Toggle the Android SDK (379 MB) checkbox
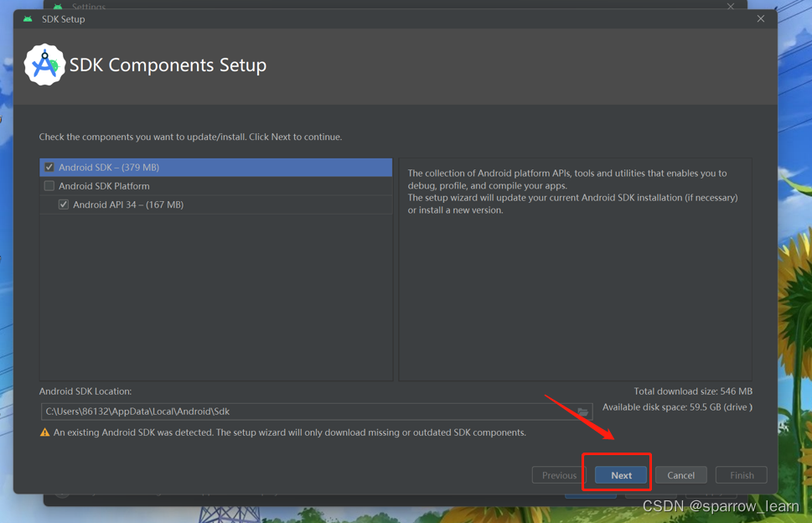This screenshot has height=523, width=812. click(x=49, y=168)
